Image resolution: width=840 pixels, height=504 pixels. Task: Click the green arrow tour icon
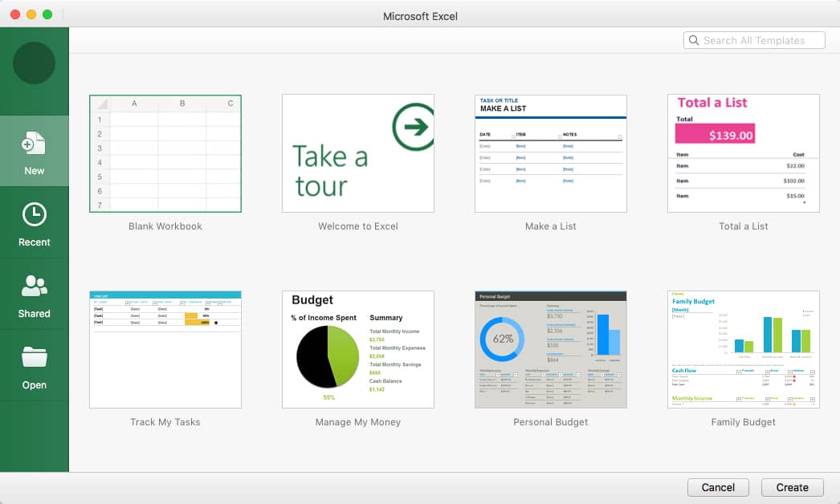(415, 126)
